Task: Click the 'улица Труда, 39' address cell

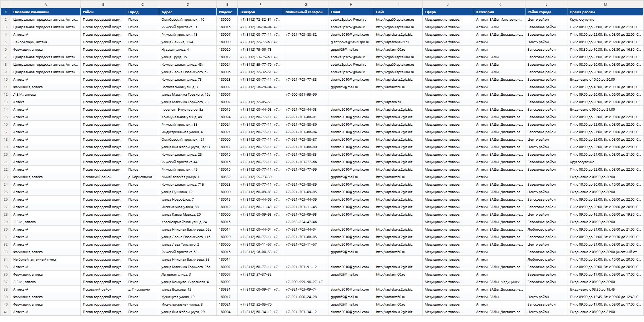Action: (188, 57)
